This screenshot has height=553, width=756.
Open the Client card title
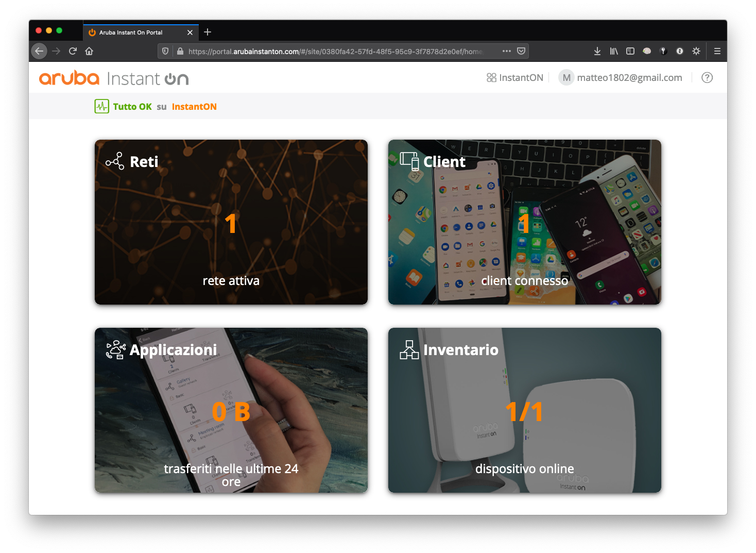tap(444, 162)
